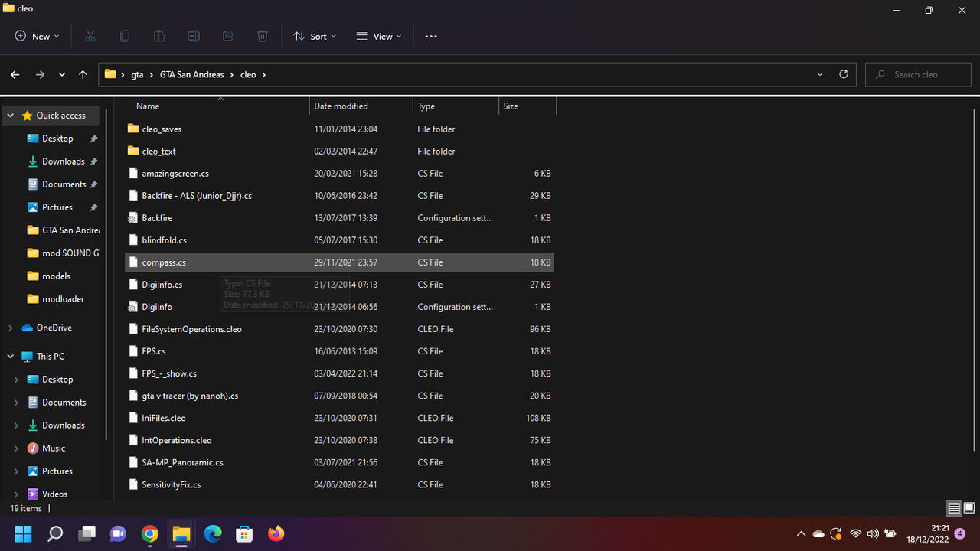Select Backfire - ALS (Junior_Djjr).cs file

pyautogui.click(x=339, y=196)
